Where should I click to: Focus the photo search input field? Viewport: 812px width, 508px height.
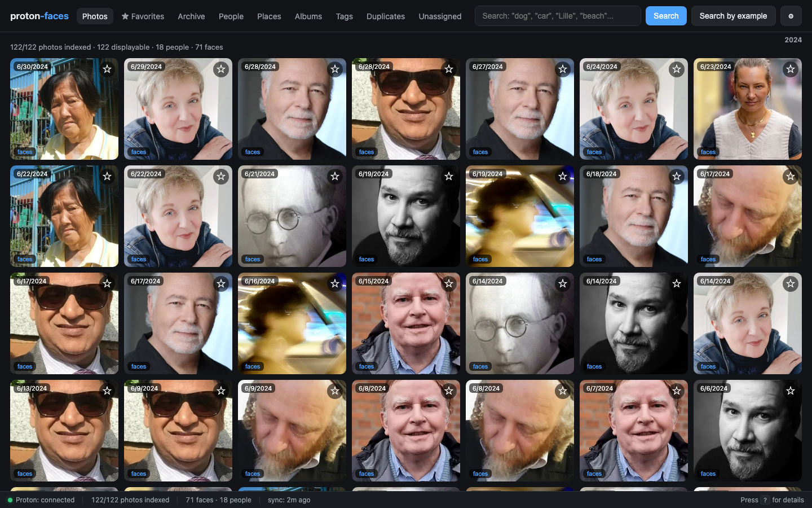[558, 16]
